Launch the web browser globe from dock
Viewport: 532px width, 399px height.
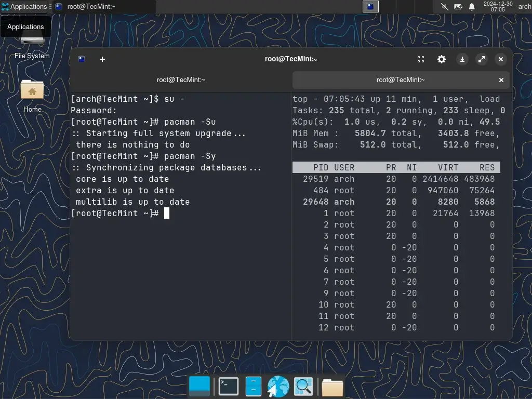click(278, 386)
